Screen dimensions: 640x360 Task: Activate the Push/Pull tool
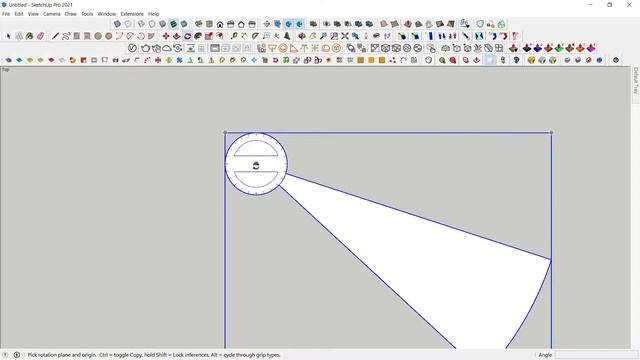(176, 36)
